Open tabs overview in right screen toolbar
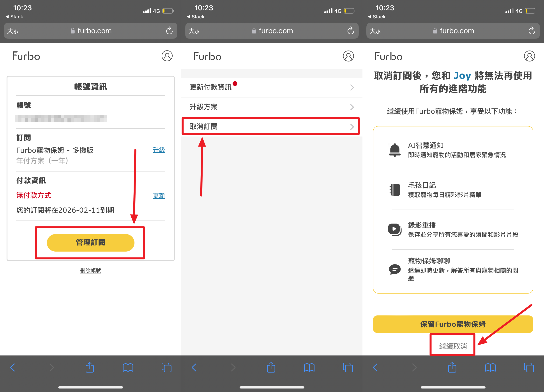544x392 pixels. [529, 367]
